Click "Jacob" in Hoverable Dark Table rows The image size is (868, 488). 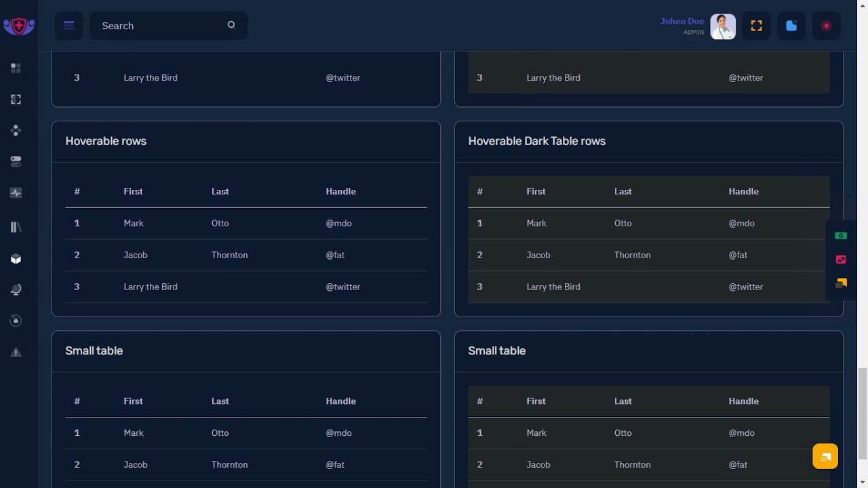[538, 255]
